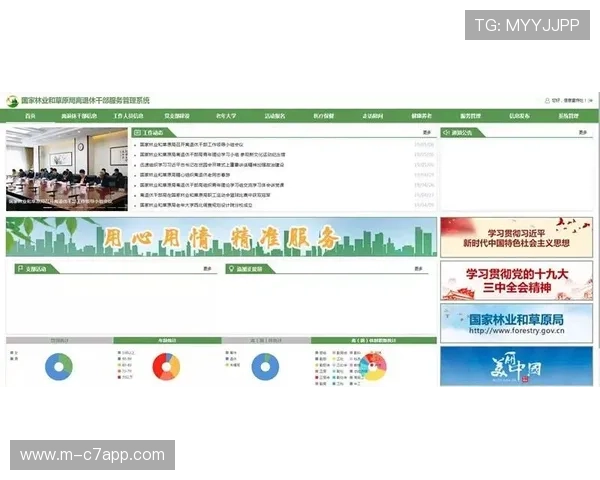
Task: Click the location pin section icon
Action: pos(231,269)
